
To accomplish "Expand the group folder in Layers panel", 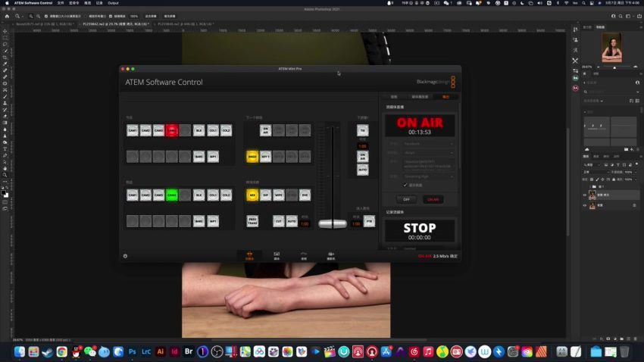I will pyautogui.click(x=589, y=187).
